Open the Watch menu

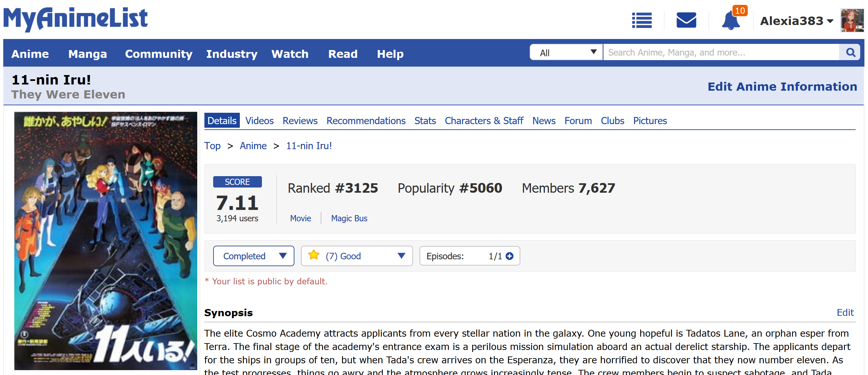tap(290, 54)
